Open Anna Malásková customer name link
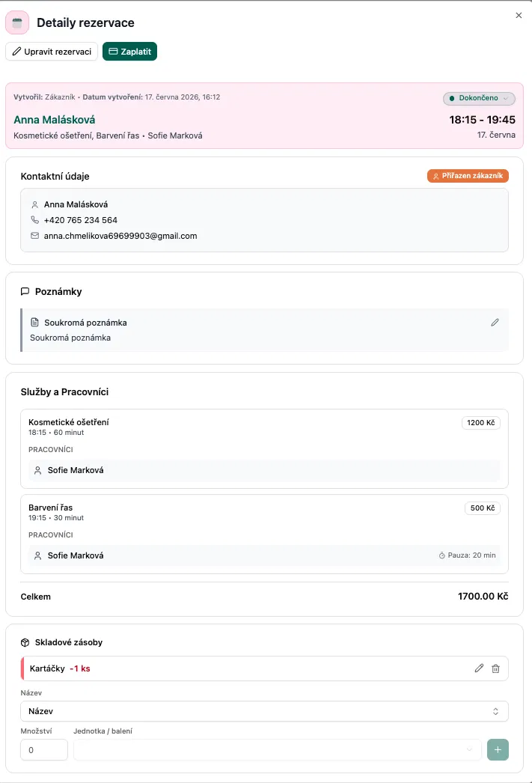532x783 pixels. [x=55, y=120]
